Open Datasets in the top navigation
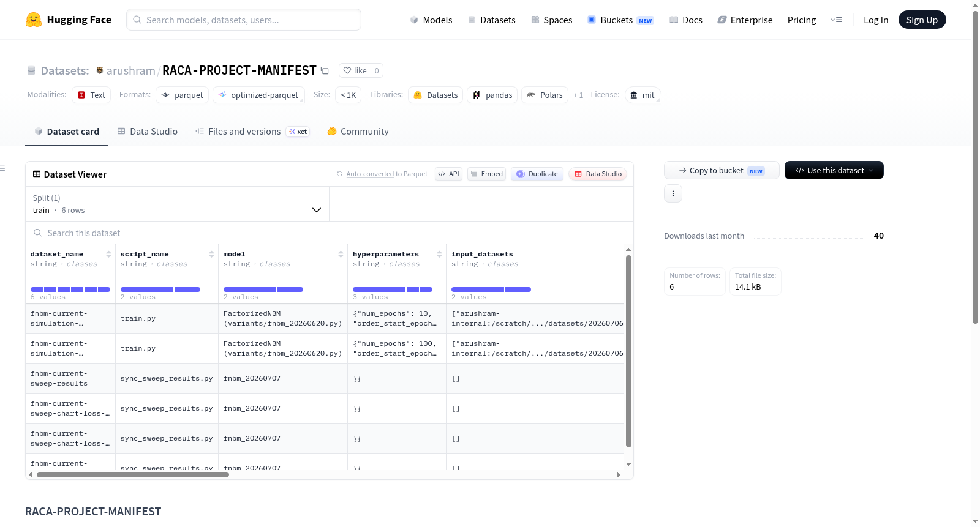Viewport: 980px width, 527px height. 492,20
